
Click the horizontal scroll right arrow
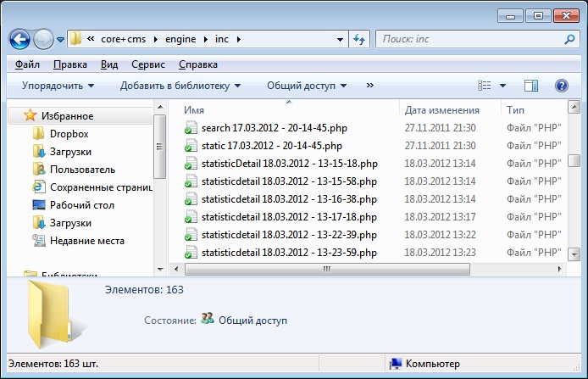559,269
